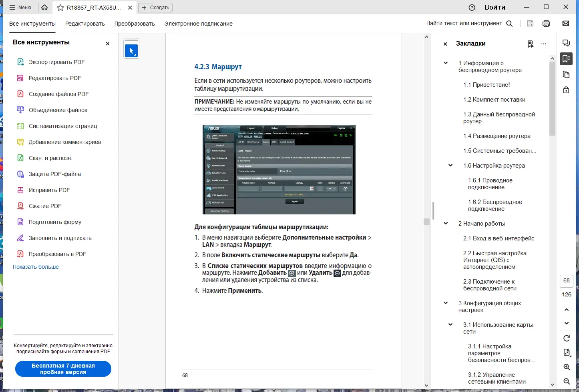This screenshot has height=392, width=579.
Task: Close the Все инструменты panel
Action: [x=108, y=44]
